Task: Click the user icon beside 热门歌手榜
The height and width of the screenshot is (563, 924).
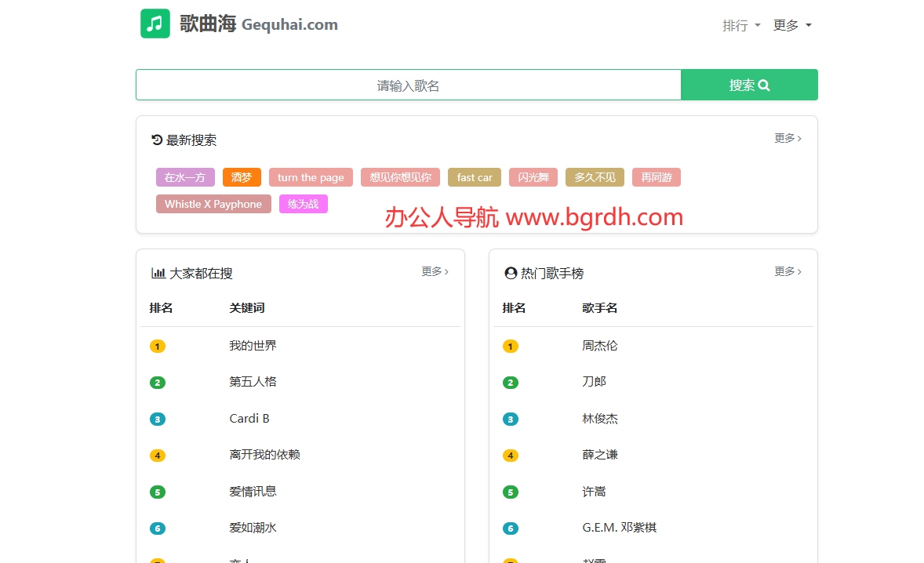Action: 511,273
